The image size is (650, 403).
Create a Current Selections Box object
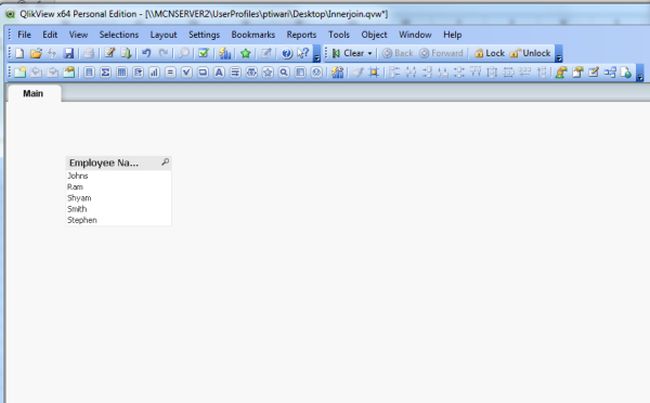[187, 73]
